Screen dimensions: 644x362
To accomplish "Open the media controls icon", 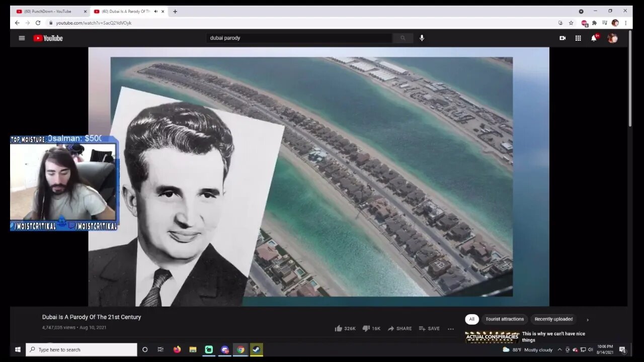I will click(605, 23).
